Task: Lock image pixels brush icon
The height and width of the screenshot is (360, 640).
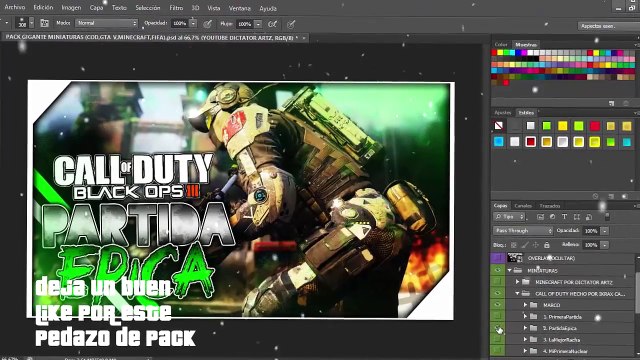Action: click(525, 245)
